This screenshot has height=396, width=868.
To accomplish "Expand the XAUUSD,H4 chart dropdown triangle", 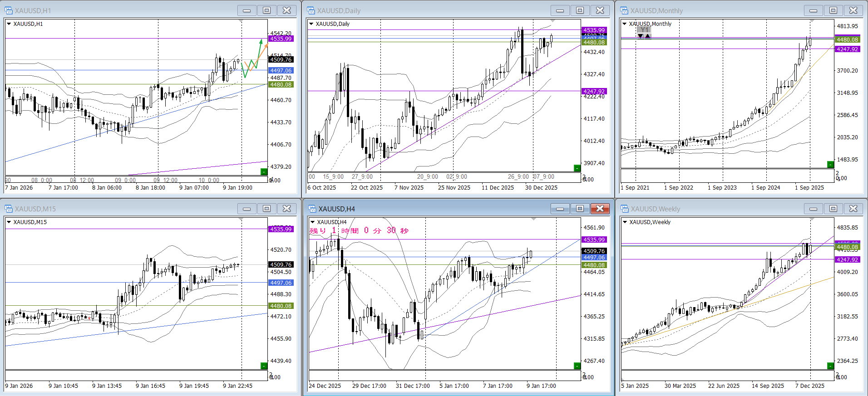I will pyautogui.click(x=312, y=222).
